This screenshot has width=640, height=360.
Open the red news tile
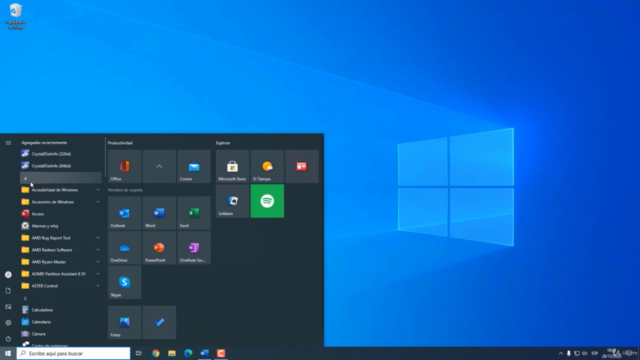pos(302,166)
